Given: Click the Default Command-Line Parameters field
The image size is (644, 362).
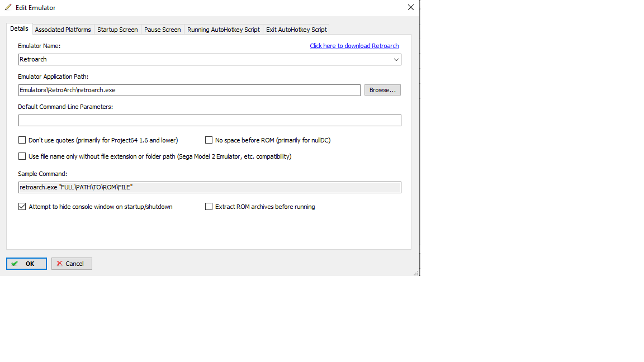Looking at the screenshot, I should click(210, 120).
